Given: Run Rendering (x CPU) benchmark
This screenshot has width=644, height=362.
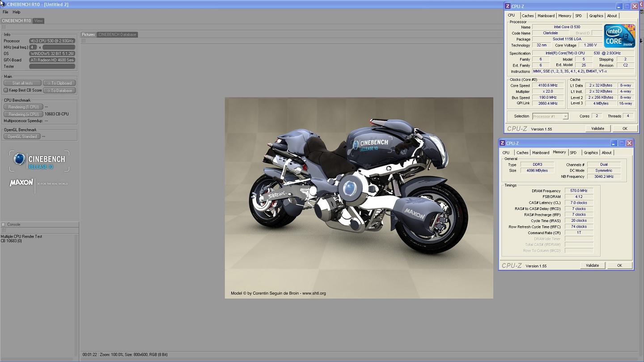Looking at the screenshot, I should 23,114.
